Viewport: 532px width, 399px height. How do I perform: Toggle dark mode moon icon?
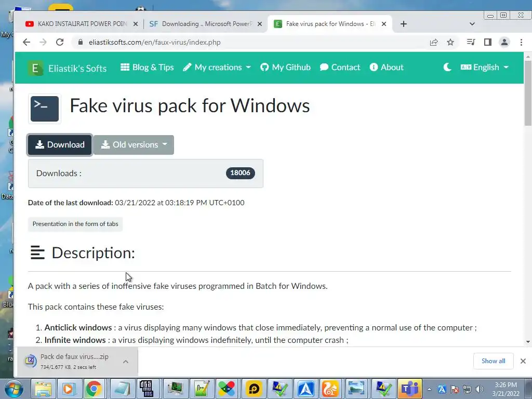(447, 67)
